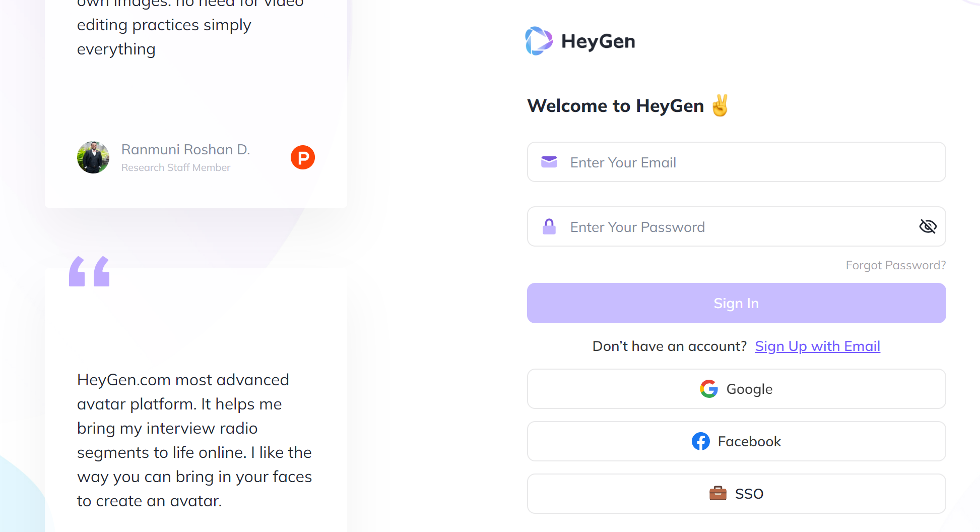Click the victory hand emoji next to welcome

pyautogui.click(x=721, y=106)
